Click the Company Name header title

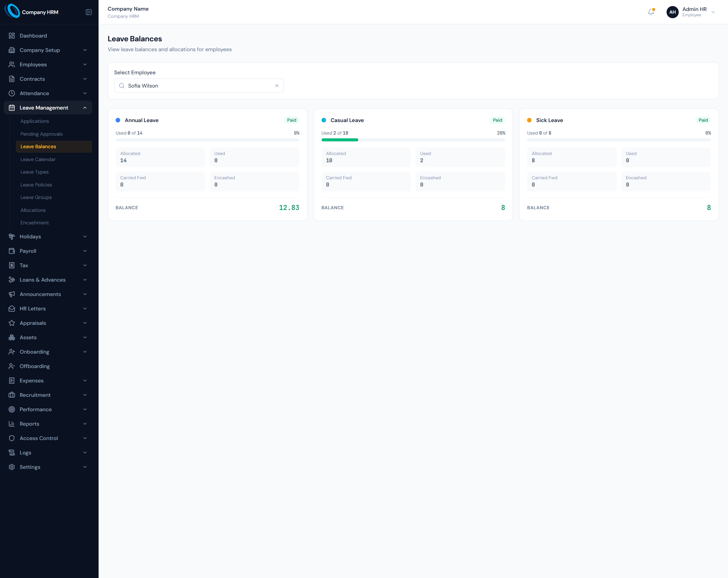128,9
